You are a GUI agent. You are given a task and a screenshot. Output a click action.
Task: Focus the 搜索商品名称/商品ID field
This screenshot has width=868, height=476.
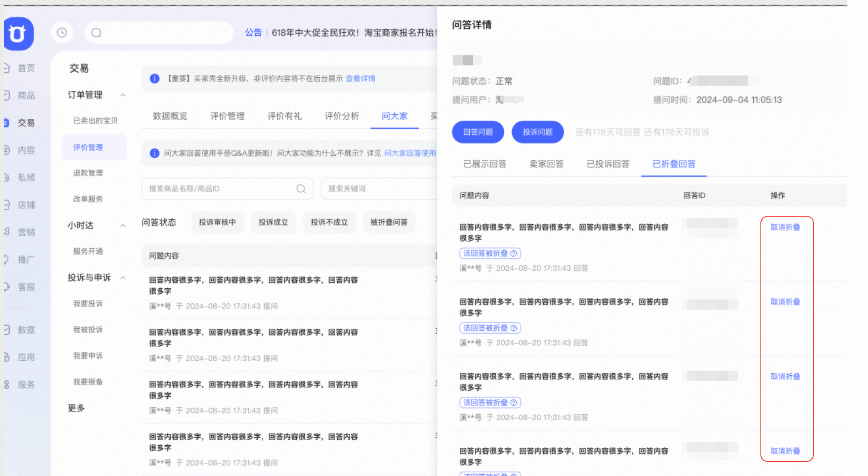(x=227, y=188)
